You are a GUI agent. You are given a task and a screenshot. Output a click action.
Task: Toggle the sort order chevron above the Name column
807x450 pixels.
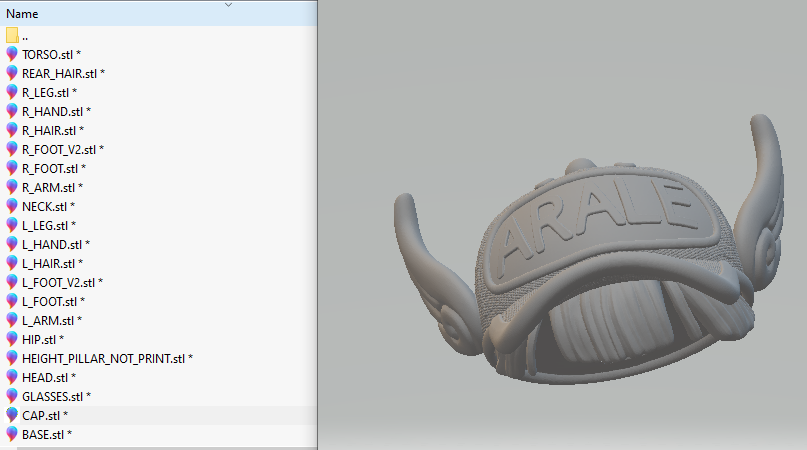pyautogui.click(x=229, y=5)
